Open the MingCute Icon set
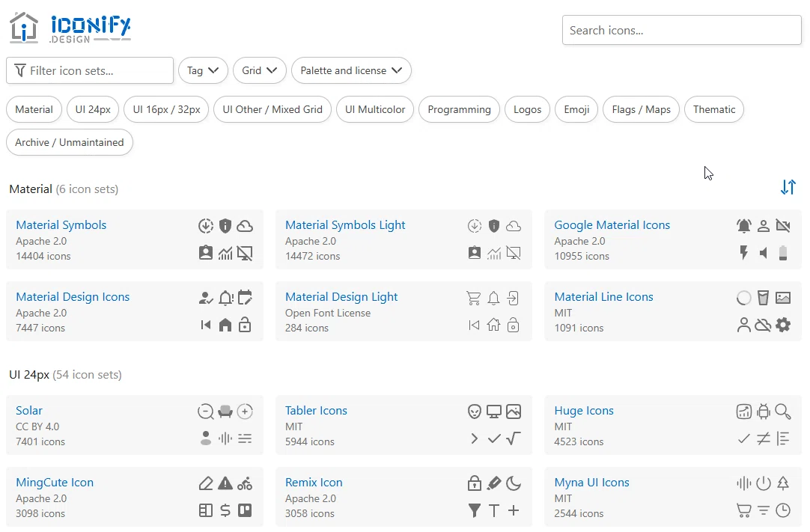810x532 pixels. [55, 483]
